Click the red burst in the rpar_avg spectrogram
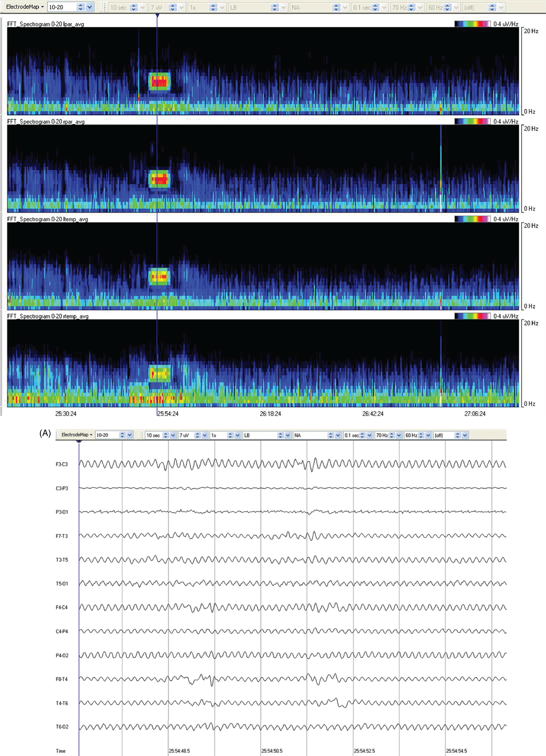 tap(159, 179)
